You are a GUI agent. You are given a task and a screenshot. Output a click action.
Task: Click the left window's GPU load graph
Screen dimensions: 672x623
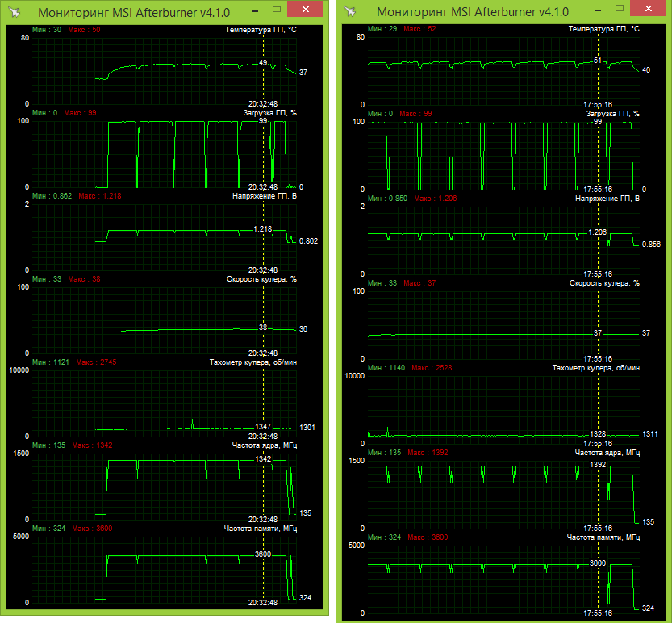(161, 153)
